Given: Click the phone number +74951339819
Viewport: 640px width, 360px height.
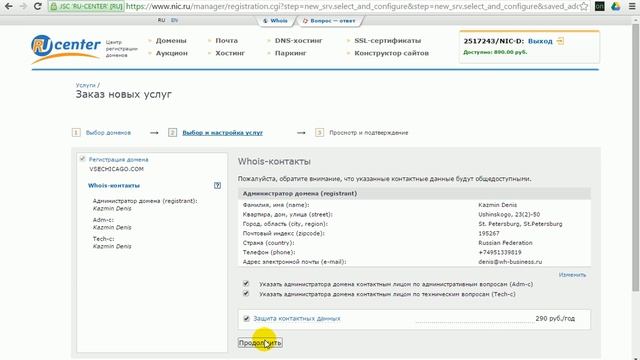Looking at the screenshot, I should pos(500,252).
